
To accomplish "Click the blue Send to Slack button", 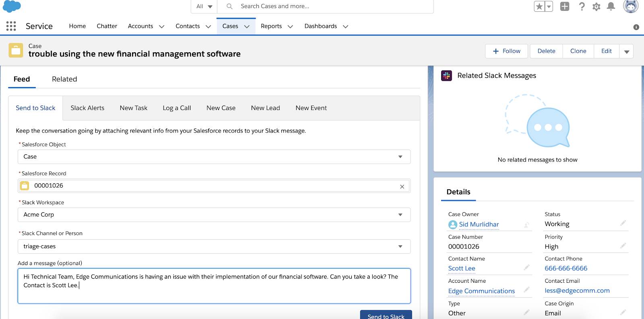I will pyautogui.click(x=386, y=315).
